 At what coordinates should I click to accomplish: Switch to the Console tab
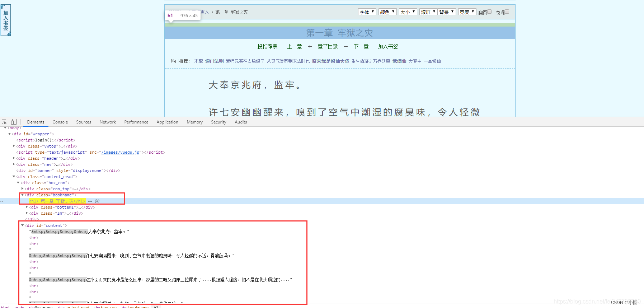tap(60, 122)
